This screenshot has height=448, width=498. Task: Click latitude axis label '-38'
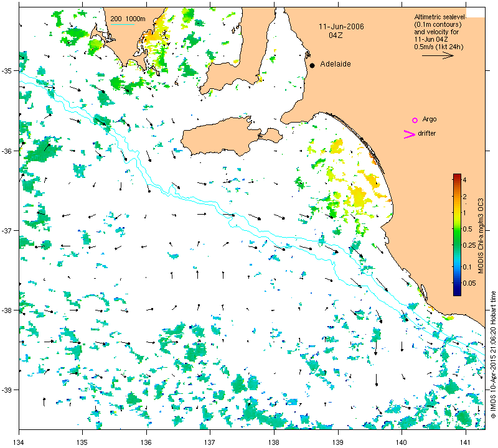point(6,310)
